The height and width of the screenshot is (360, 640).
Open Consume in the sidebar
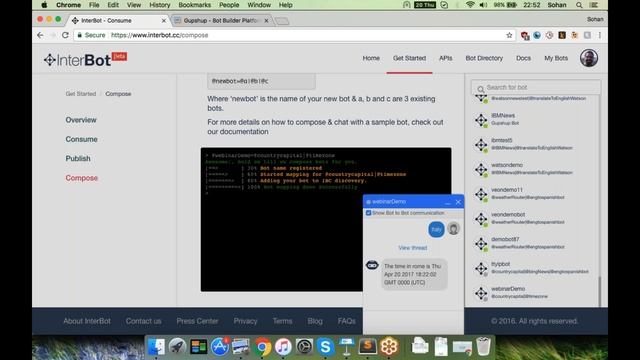coord(81,139)
